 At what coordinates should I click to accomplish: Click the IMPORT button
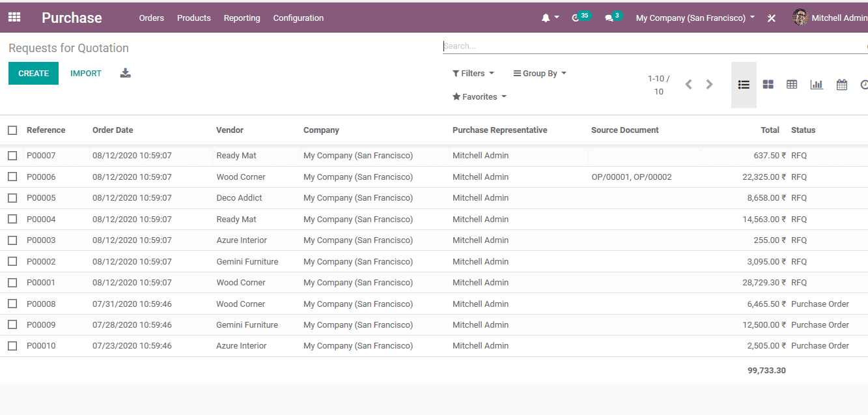86,74
